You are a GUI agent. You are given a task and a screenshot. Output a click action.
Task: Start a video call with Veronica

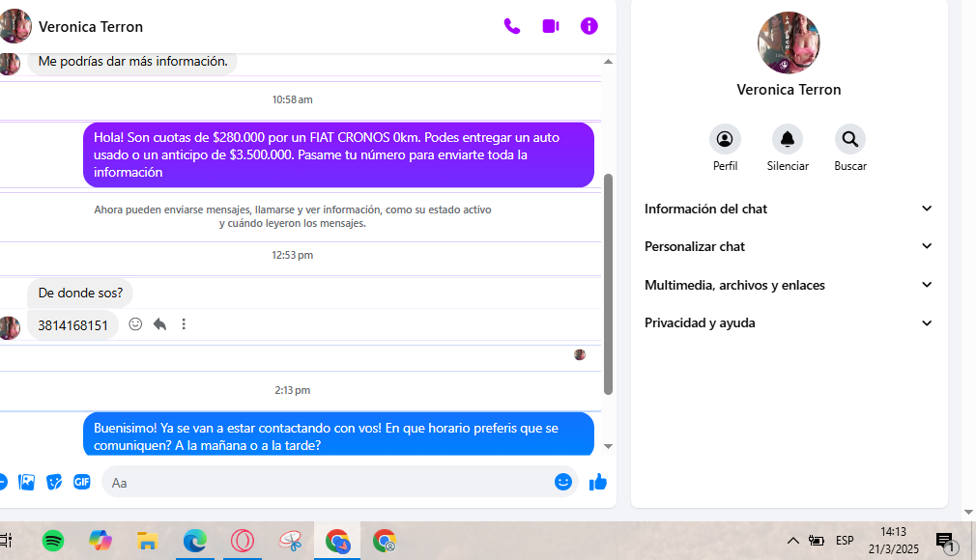pyautogui.click(x=551, y=26)
